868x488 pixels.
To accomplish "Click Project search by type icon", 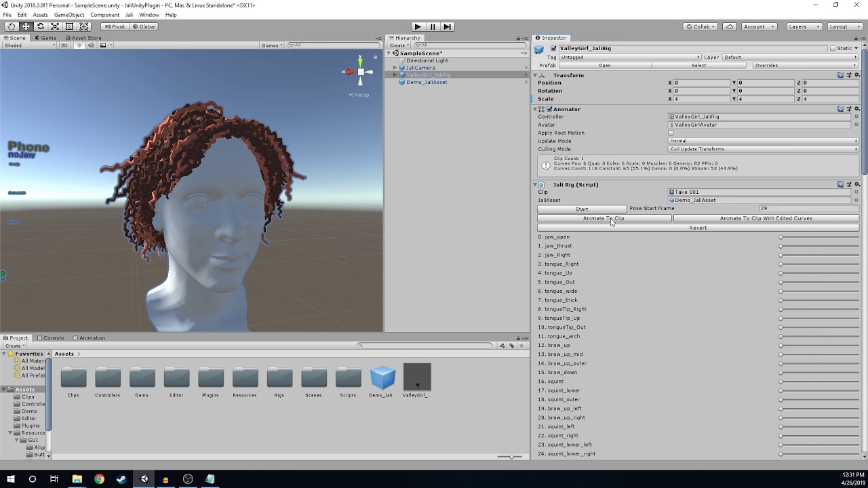I will pyautogui.click(x=502, y=346).
